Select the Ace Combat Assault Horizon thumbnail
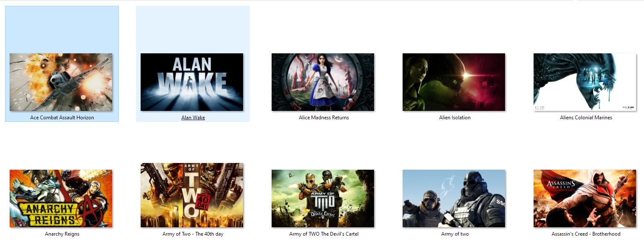The image size is (644, 247). pos(61,82)
